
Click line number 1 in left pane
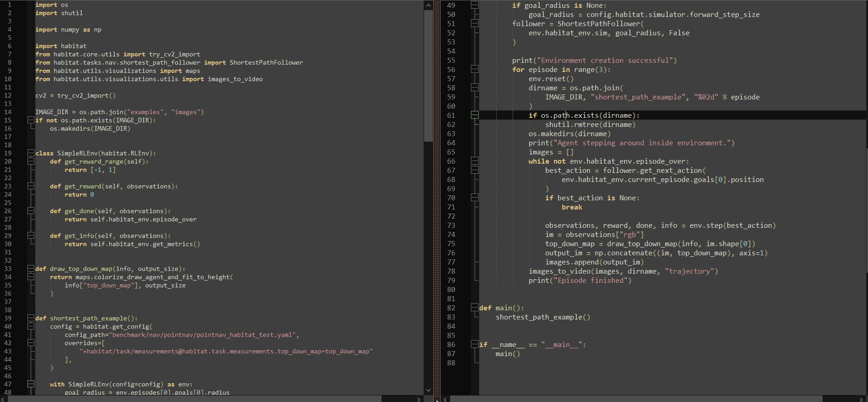pos(10,5)
